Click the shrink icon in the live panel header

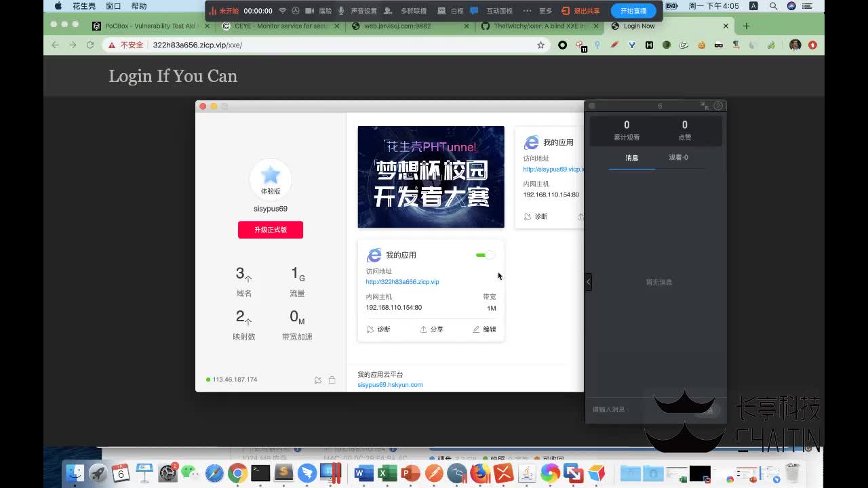[x=705, y=106]
